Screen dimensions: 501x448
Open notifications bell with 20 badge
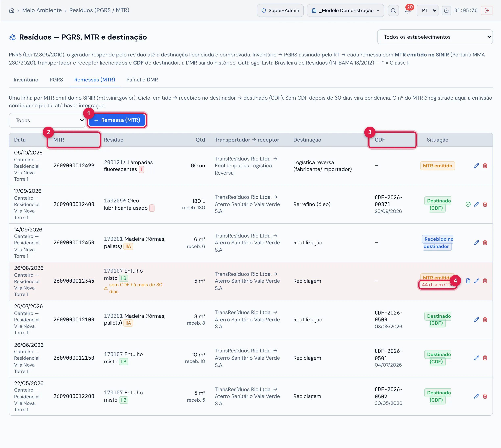(408, 10)
